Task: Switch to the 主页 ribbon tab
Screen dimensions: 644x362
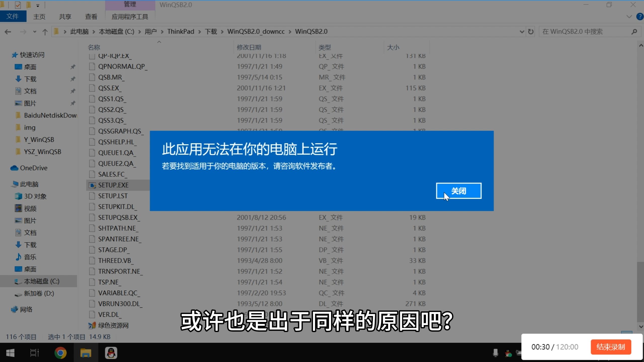Action: (x=39, y=17)
